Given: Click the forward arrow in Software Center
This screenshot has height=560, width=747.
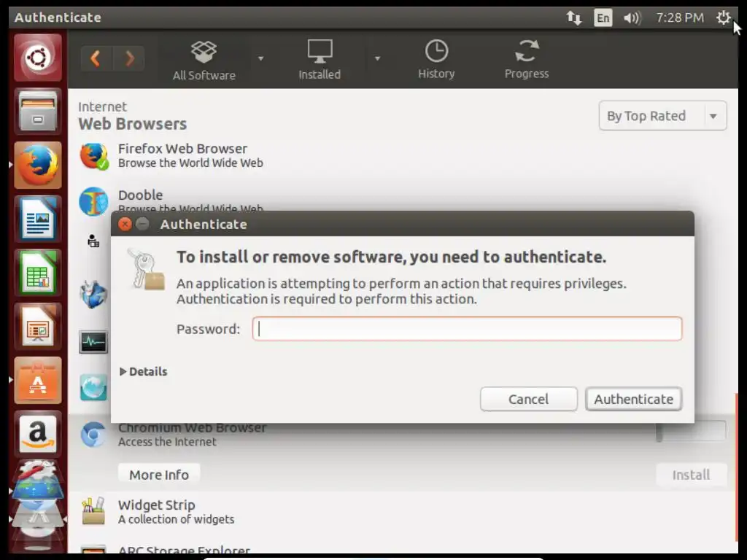Looking at the screenshot, I should point(128,58).
